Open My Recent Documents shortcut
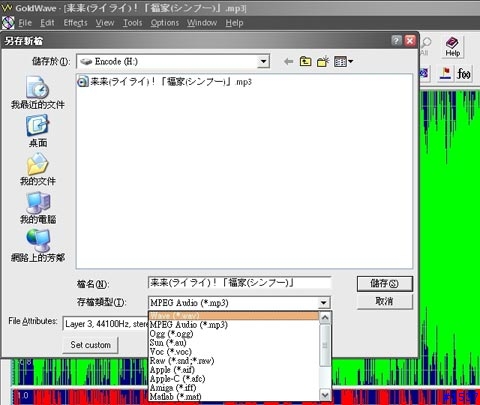Image resolution: width=480 pixels, height=405 pixels. (x=38, y=93)
